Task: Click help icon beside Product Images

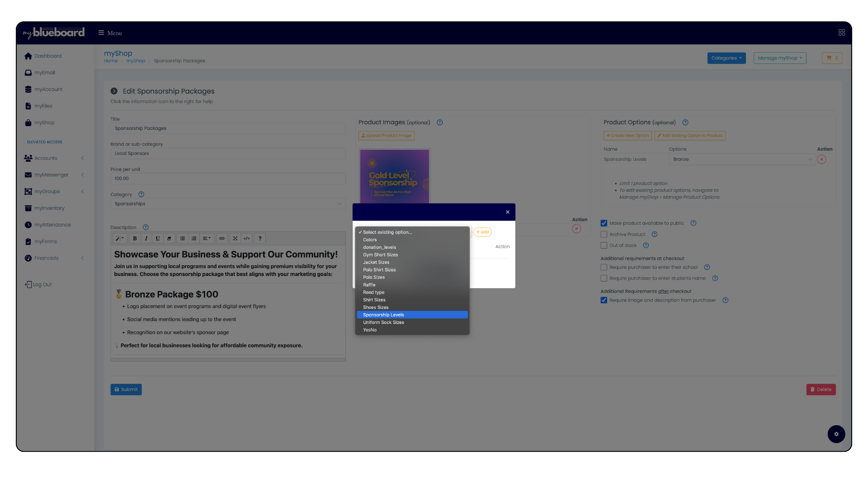Action: [x=439, y=122]
